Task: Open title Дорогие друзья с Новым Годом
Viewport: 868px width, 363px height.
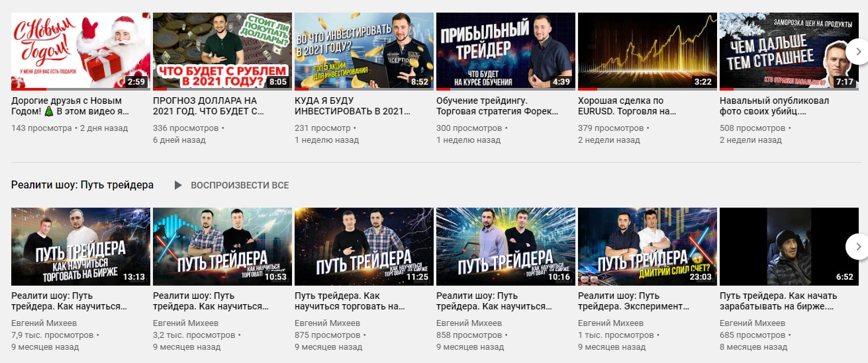Action: click(x=72, y=106)
